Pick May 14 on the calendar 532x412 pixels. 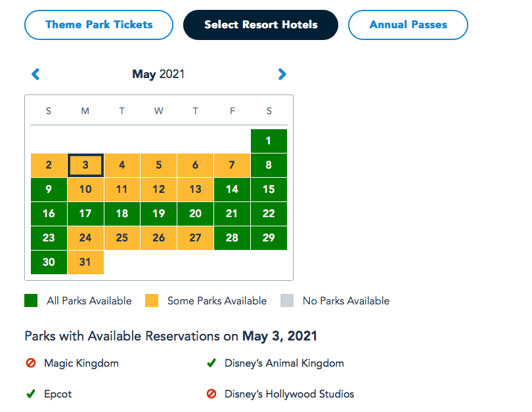(232, 190)
